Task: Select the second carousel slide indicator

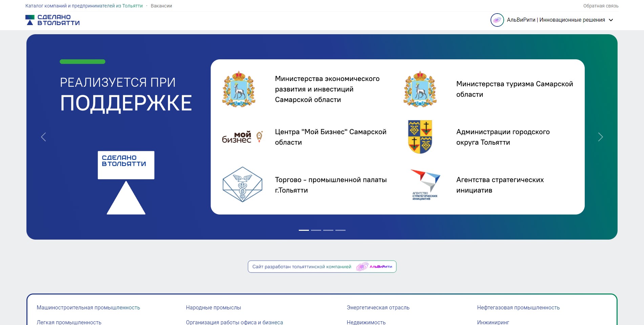Action: (316, 230)
